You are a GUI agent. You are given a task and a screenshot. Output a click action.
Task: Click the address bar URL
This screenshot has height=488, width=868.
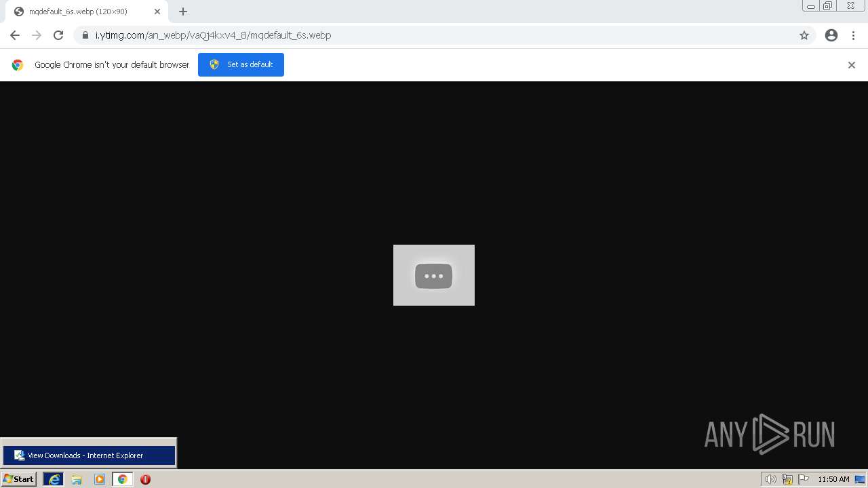coord(213,35)
